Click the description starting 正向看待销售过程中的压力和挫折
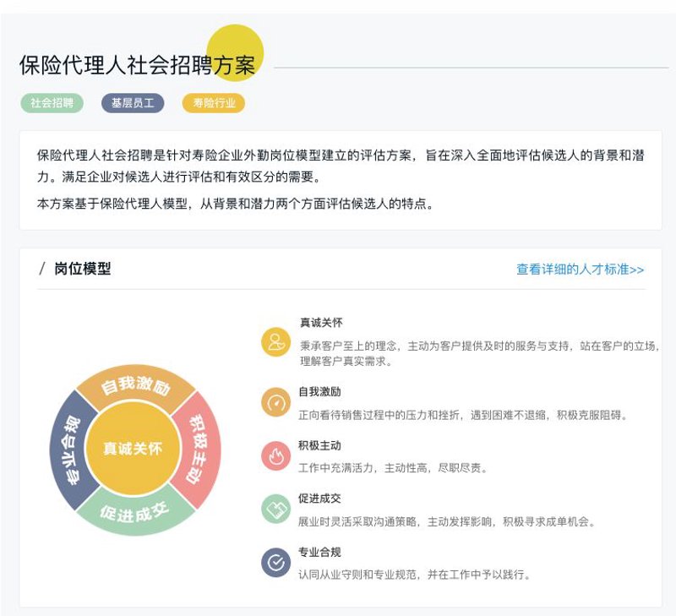676x616 pixels. tap(463, 416)
